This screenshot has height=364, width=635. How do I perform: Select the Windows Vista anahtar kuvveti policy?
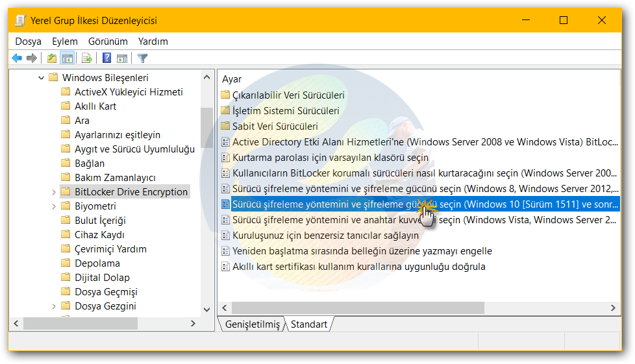coord(425,220)
